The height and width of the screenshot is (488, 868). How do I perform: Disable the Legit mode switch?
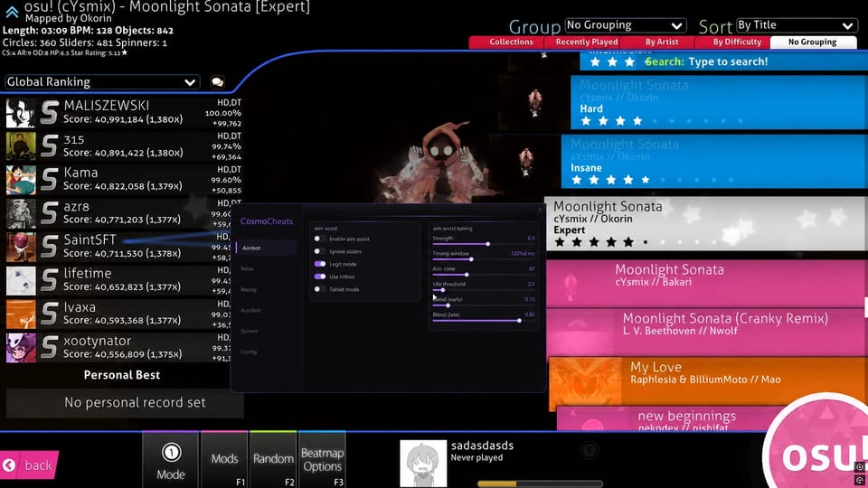319,264
